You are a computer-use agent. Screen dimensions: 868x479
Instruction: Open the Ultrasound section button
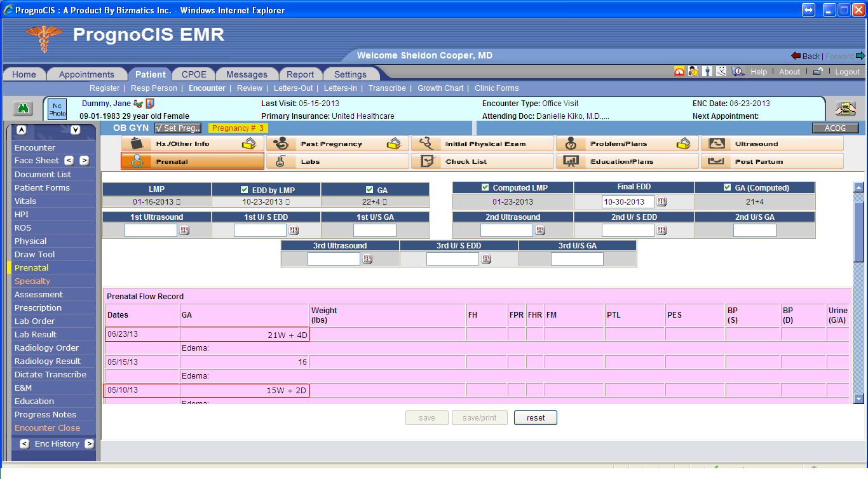[772, 144]
